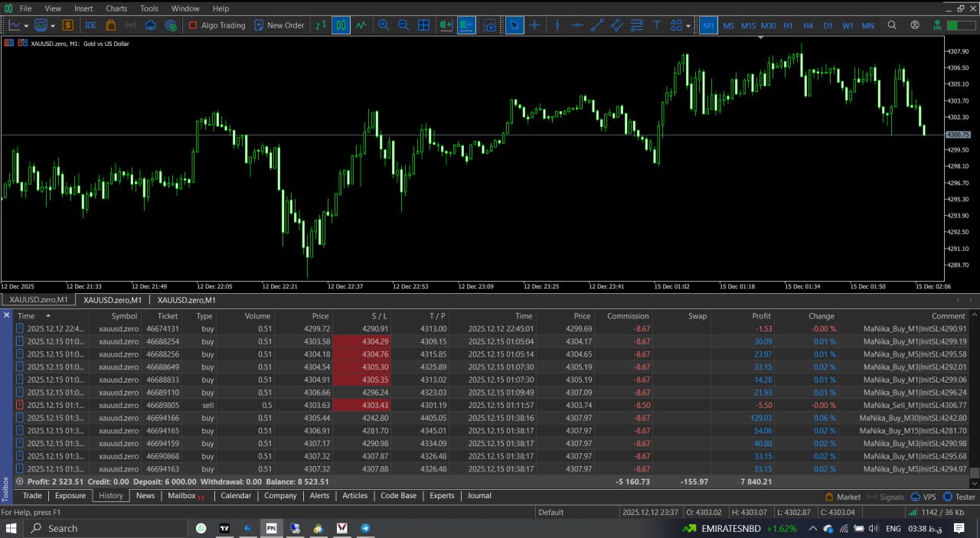Viewport: 980px width, 538px height.
Task: Toggle Algo Trading on or off
Action: [x=217, y=25]
